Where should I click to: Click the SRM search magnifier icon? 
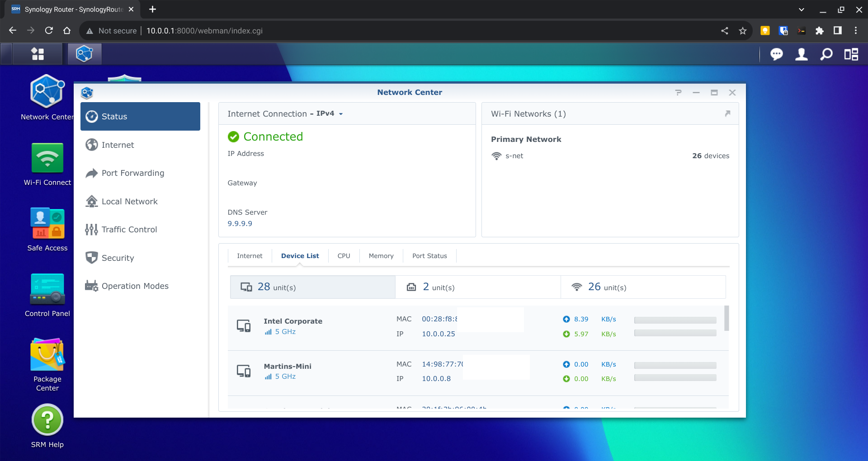tap(826, 54)
